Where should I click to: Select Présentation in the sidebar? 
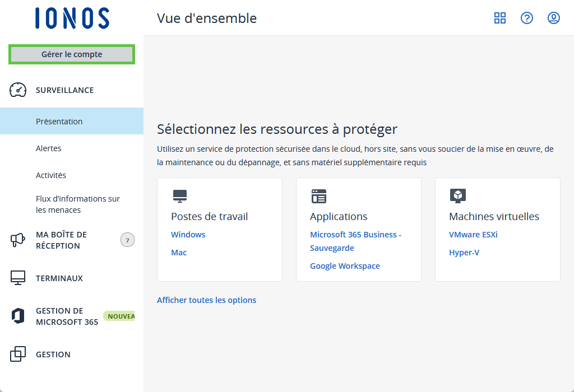pos(59,122)
